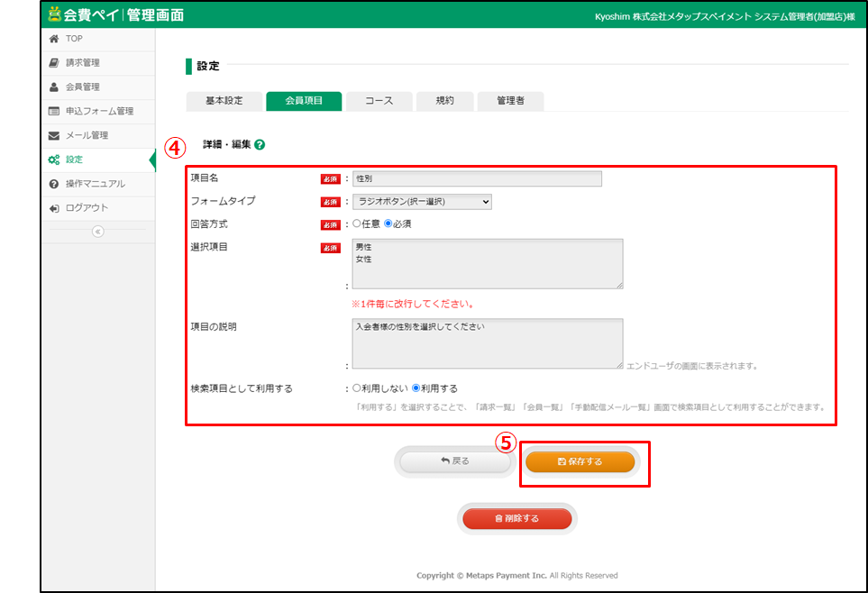Image resolution: width=868 pixels, height=593 pixels.
Task: Click the 項目名 text input field
Action: coord(477,178)
